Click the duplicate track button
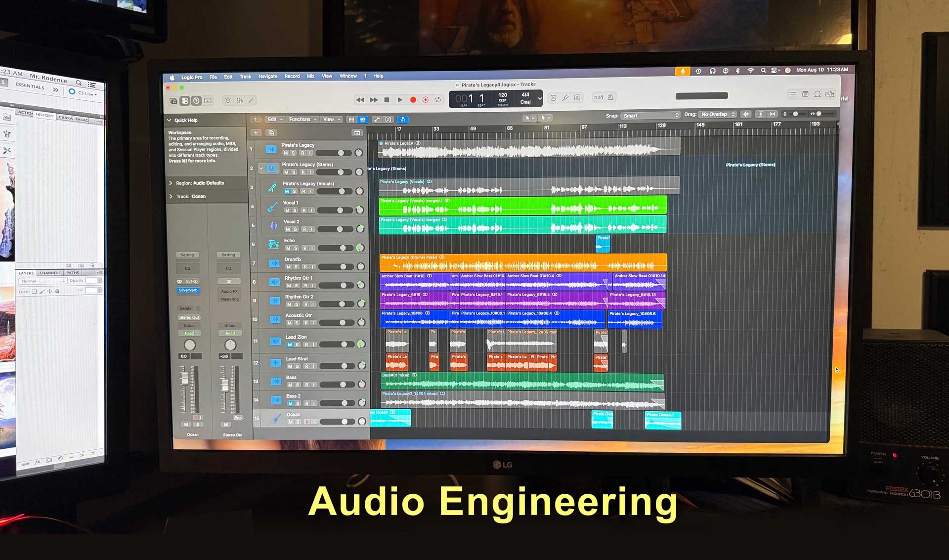949x560 pixels. [271, 133]
